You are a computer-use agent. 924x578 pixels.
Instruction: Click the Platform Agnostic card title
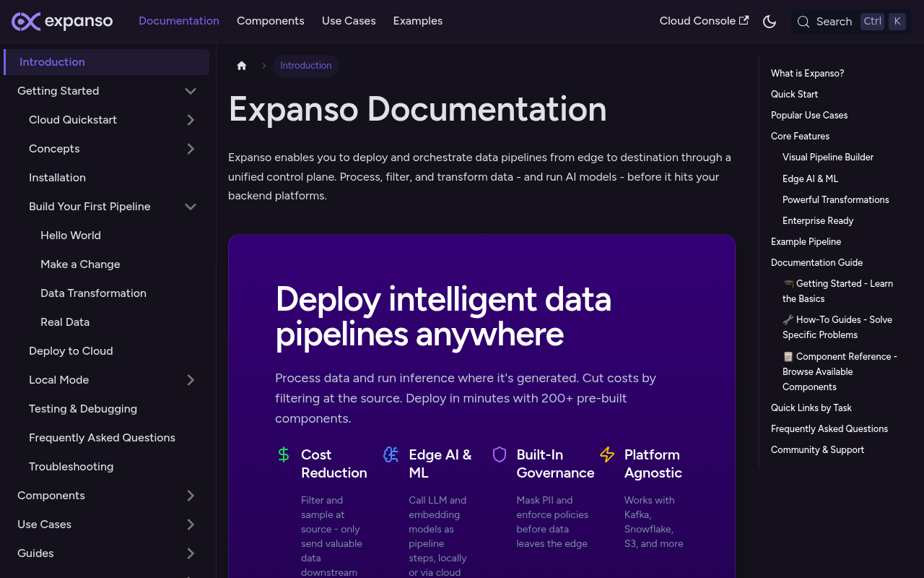653,464
